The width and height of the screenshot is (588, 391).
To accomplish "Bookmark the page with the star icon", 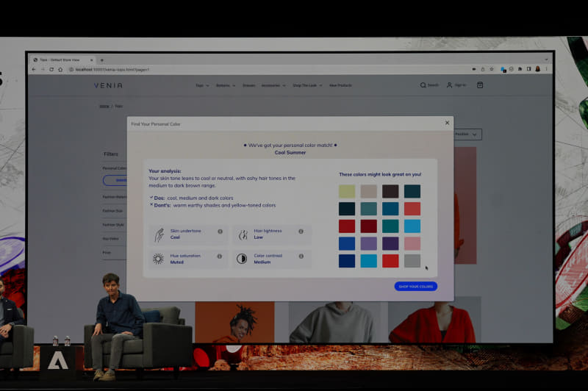I will point(492,69).
